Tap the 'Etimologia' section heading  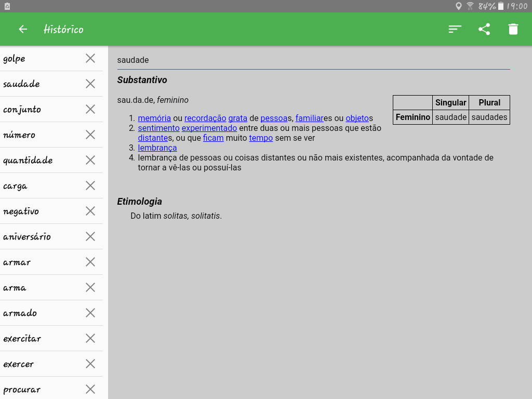[x=139, y=202]
